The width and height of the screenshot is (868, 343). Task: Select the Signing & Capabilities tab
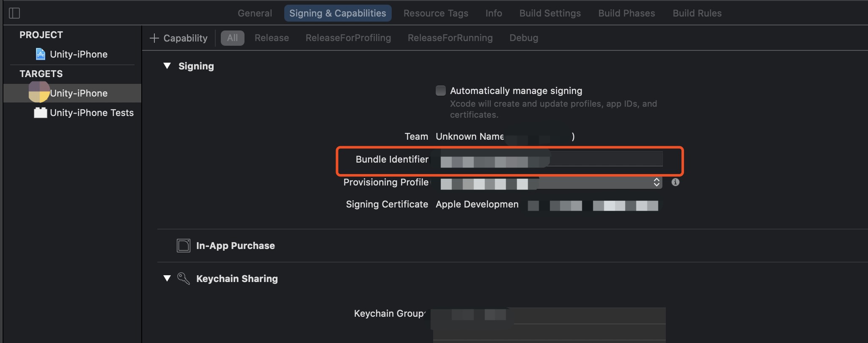tap(338, 13)
